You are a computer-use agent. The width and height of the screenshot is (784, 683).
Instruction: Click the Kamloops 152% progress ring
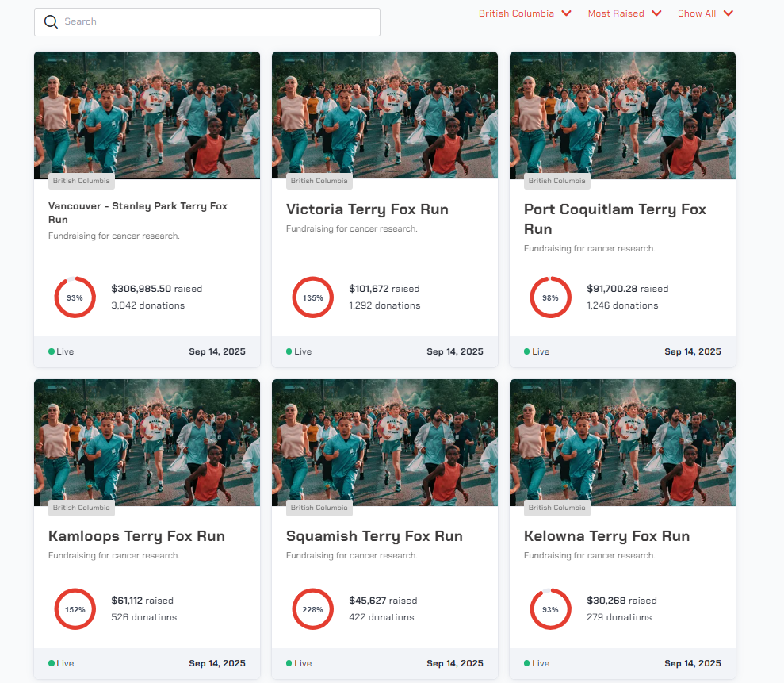click(75, 609)
